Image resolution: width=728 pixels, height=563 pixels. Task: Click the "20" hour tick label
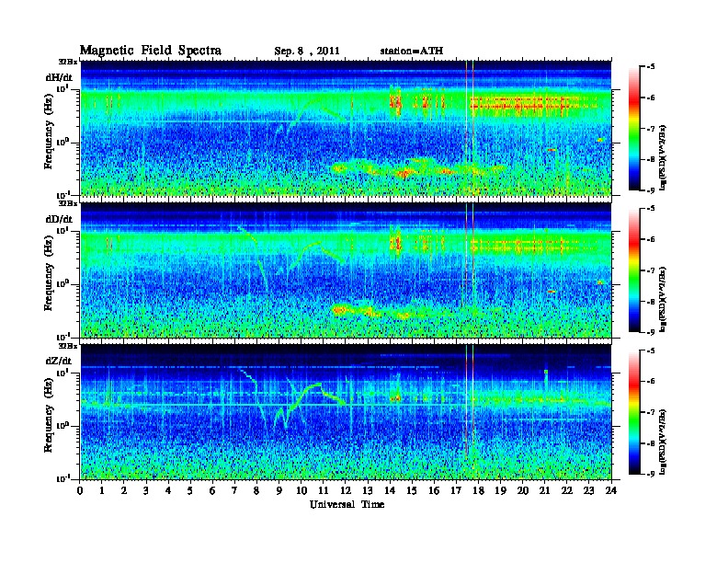point(523,491)
